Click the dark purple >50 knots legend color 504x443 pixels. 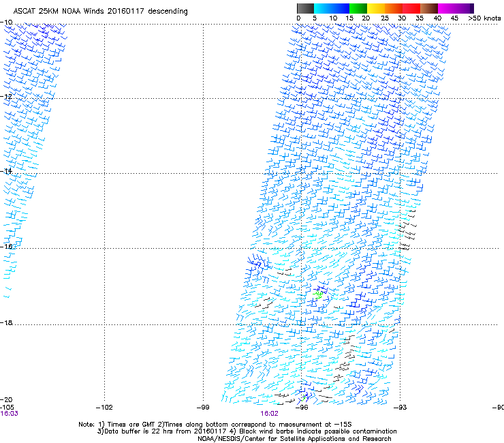(472, 8)
